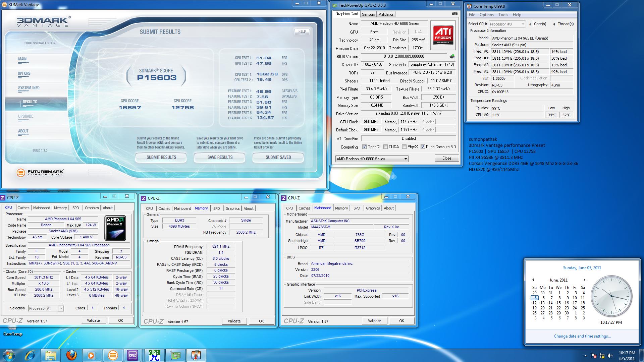Viewport: 644px width, 362px height.
Task: Click Validate in the left CPU-Z window
Action: (x=93, y=320)
